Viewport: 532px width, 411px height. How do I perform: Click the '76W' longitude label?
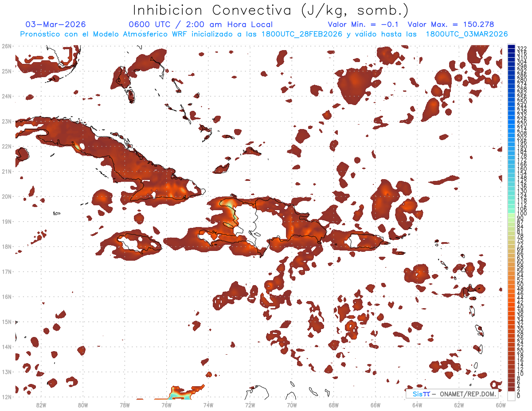click(x=166, y=405)
